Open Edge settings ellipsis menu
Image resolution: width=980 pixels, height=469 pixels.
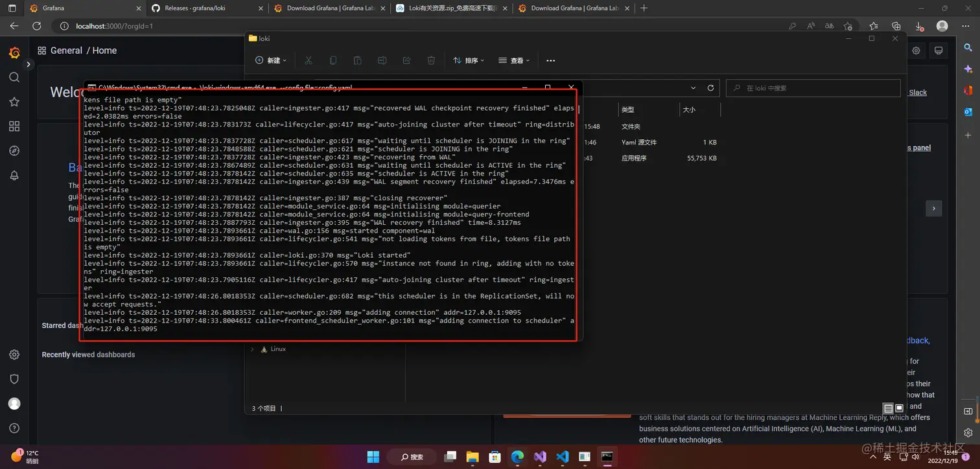(x=966, y=26)
